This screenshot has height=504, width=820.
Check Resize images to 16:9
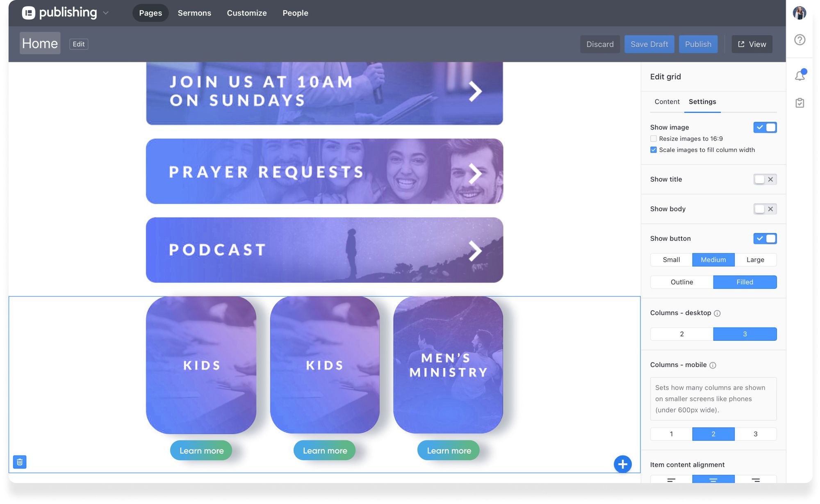pyautogui.click(x=654, y=139)
